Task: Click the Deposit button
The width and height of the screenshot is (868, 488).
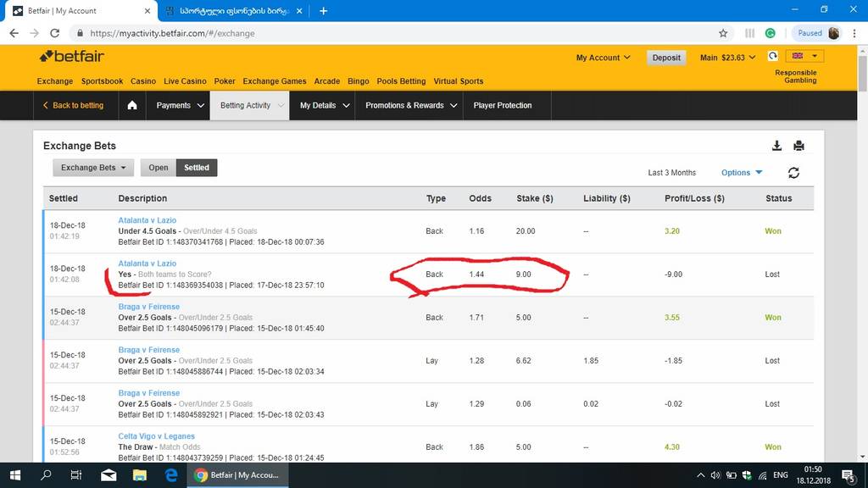Action: point(666,58)
